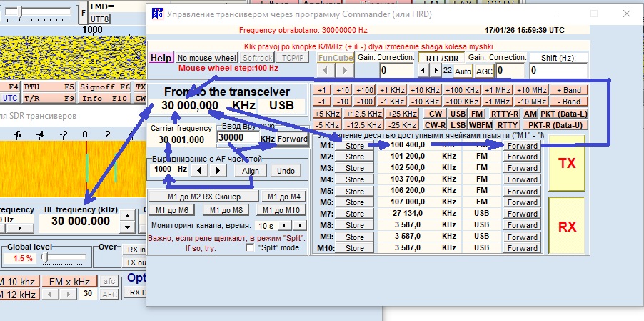Select the RTL/SDR tab
Viewport: 644px width, 321px height.
click(441, 59)
